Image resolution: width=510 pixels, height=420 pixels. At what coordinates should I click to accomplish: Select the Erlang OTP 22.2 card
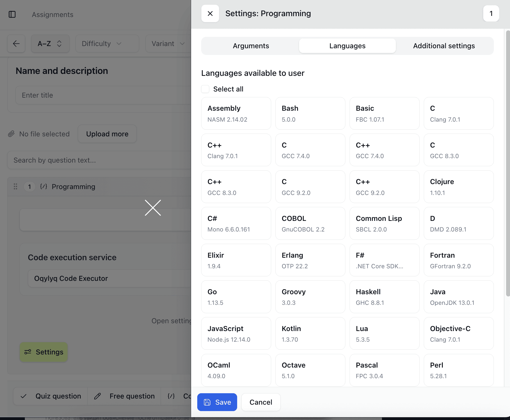[310, 260]
